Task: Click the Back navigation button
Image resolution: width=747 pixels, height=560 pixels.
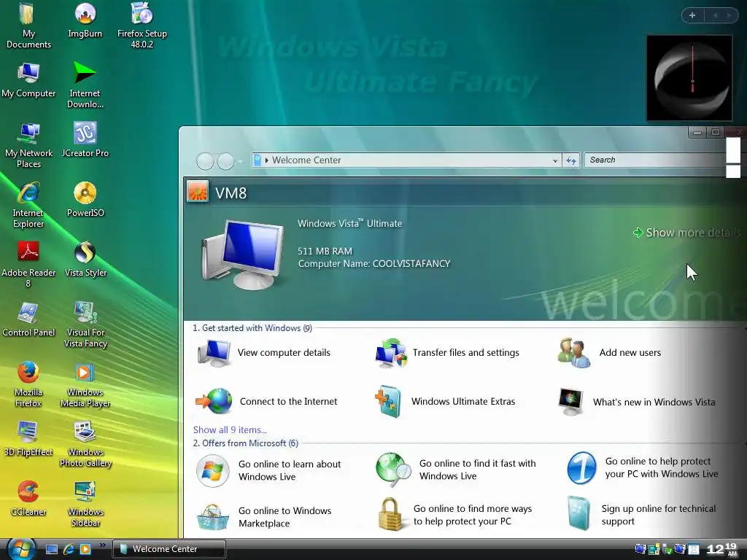Action: [205, 161]
